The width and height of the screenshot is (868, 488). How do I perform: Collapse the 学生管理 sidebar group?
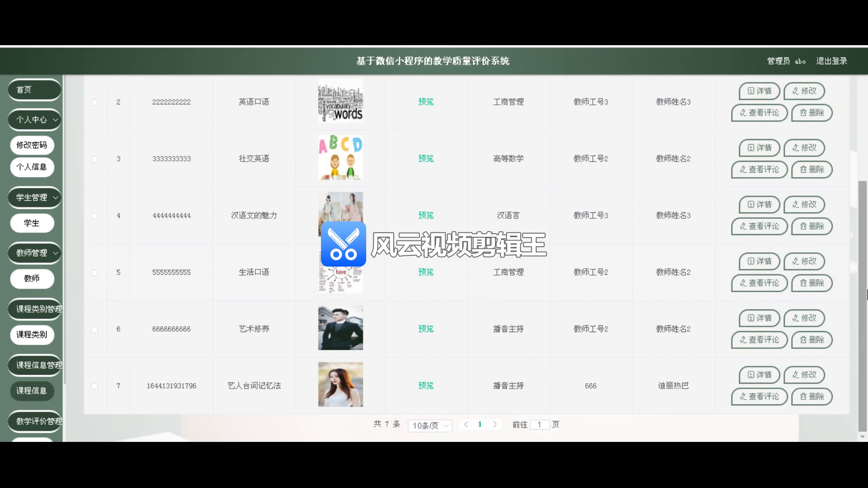(34, 197)
